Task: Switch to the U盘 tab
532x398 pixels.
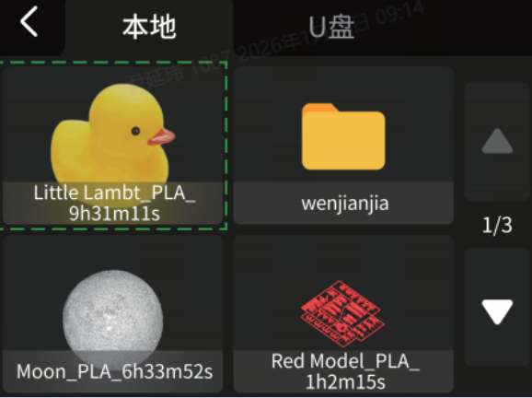Action: tap(331, 27)
